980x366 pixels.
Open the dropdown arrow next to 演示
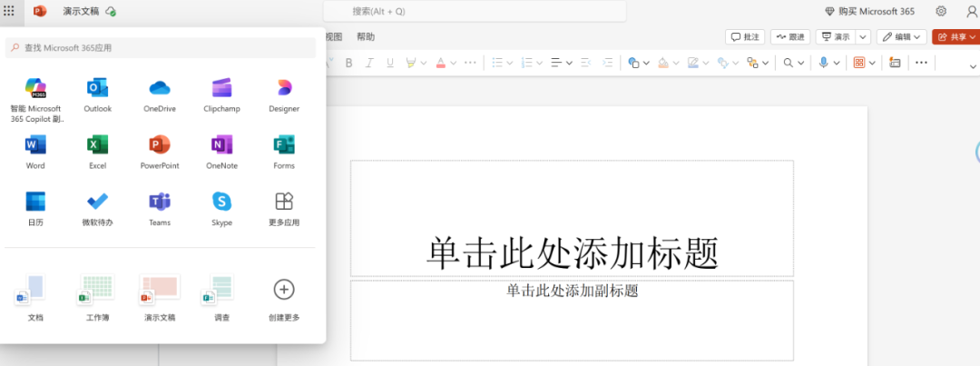coord(863,37)
